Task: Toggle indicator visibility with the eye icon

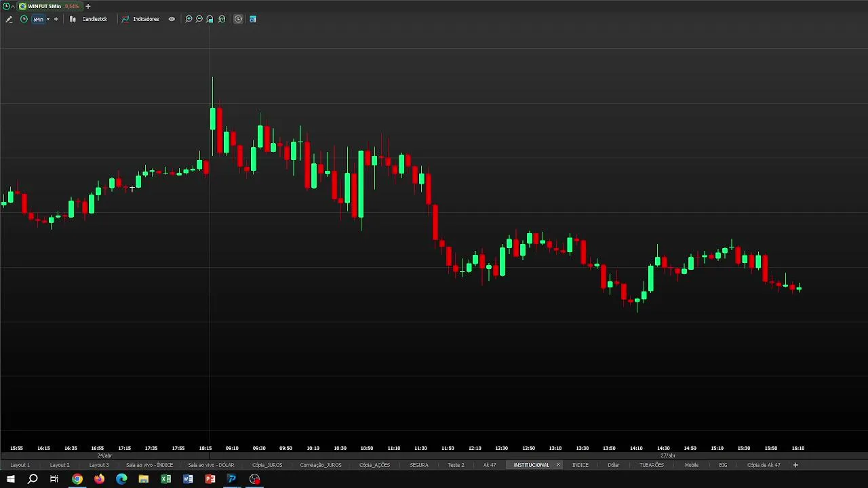Action: point(172,19)
